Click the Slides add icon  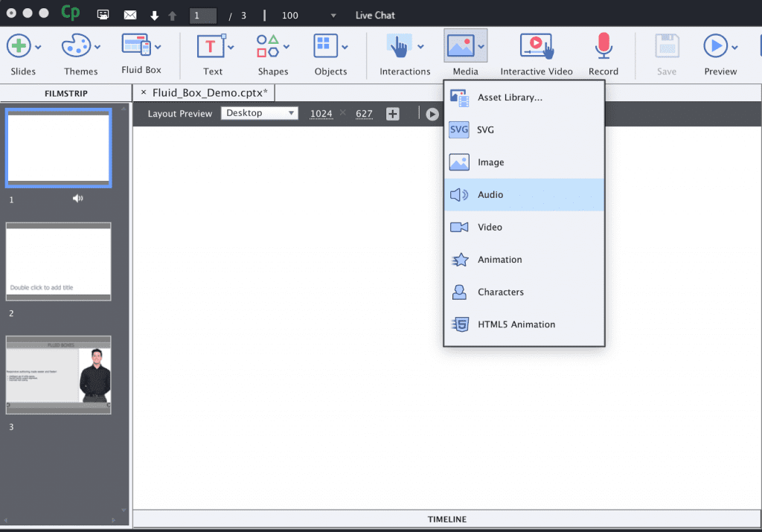pos(19,46)
